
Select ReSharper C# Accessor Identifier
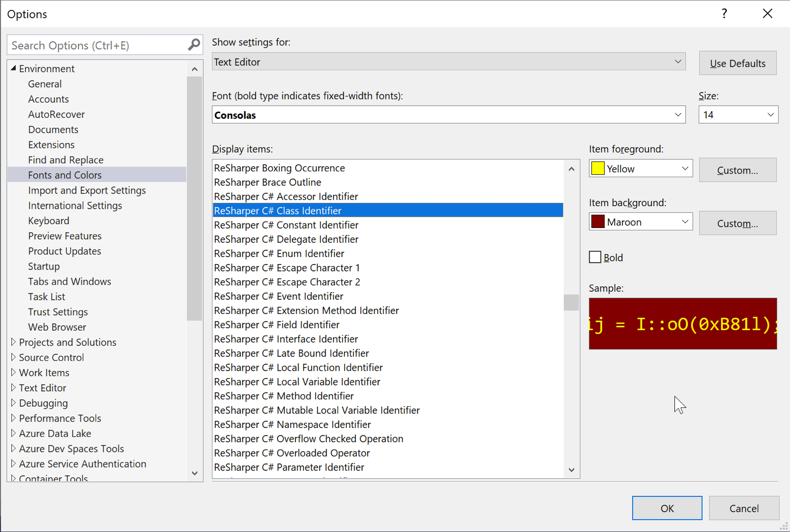388,196
